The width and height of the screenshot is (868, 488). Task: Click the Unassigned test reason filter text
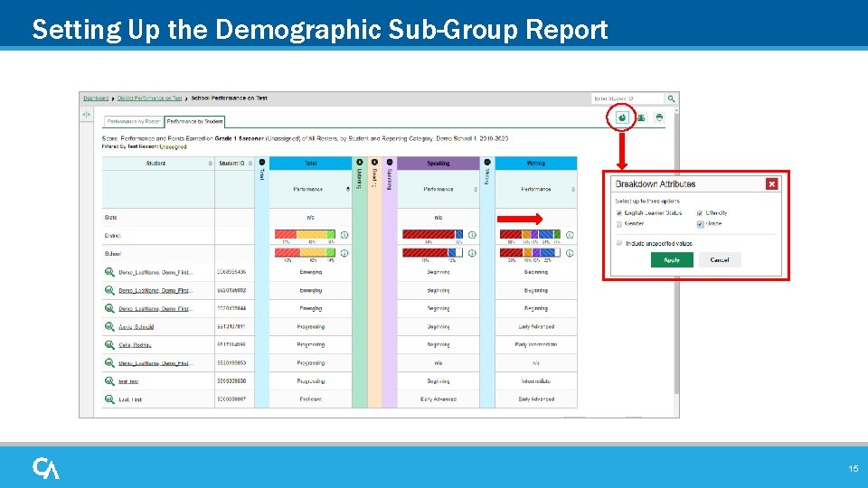[x=173, y=146]
